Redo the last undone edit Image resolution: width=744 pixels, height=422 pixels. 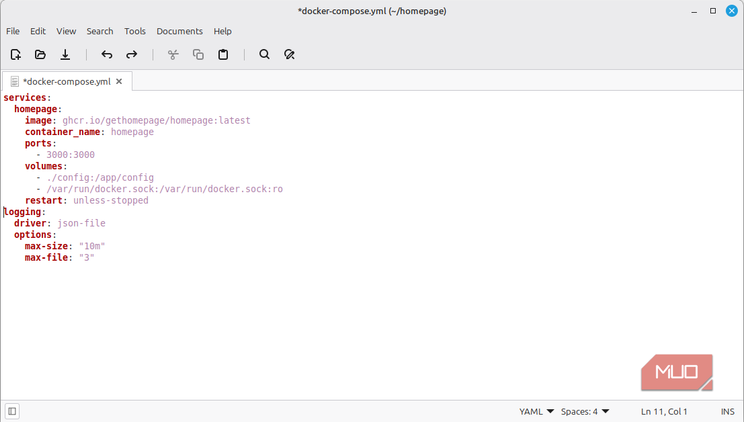point(131,55)
